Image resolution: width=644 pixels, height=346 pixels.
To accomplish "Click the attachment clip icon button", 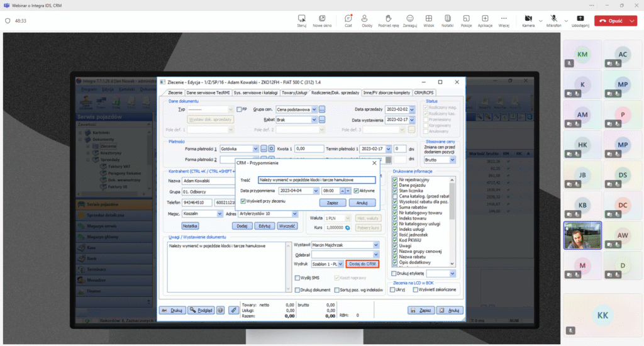I will tap(233, 310).
